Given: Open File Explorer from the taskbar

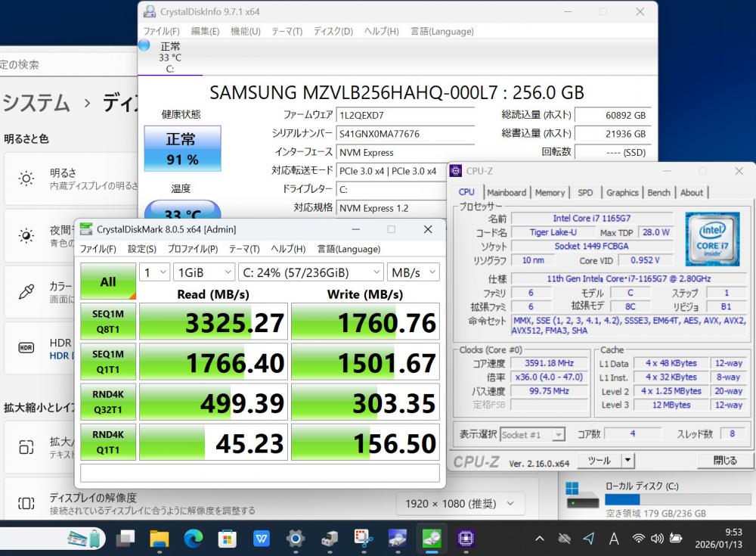Looking at the screenshot, I should tap(160, 538).
